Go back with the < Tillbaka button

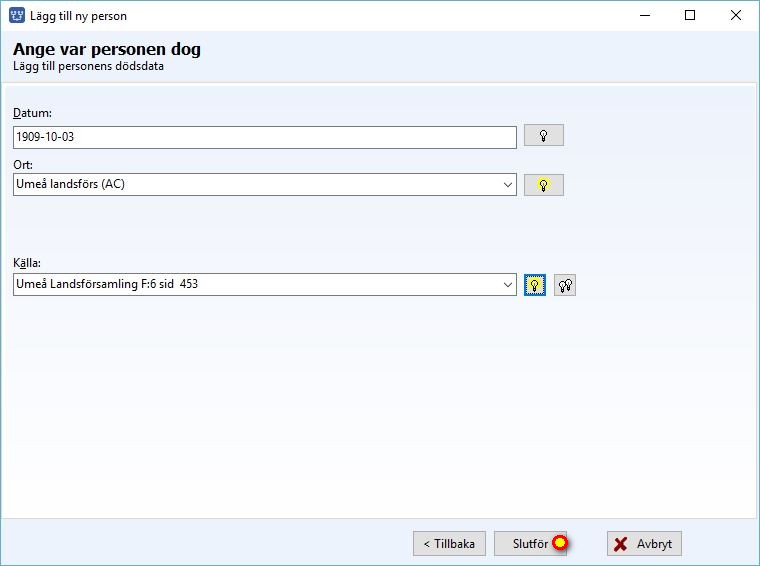click(x=449, y=544)
